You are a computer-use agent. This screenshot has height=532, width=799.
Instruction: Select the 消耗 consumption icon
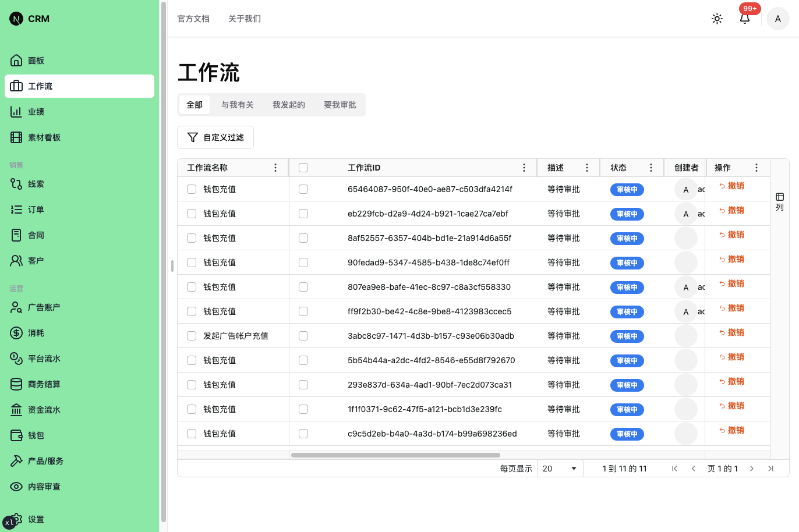[16, 332]
